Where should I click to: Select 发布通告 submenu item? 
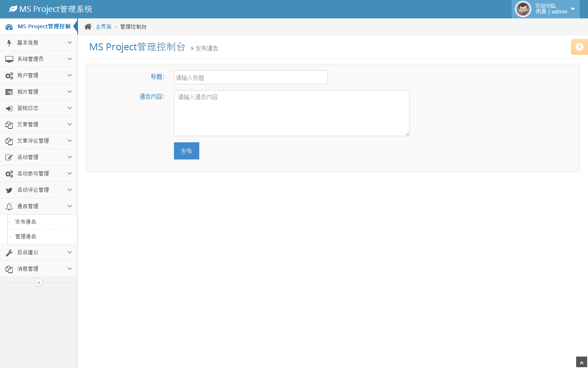click(26, 222)
